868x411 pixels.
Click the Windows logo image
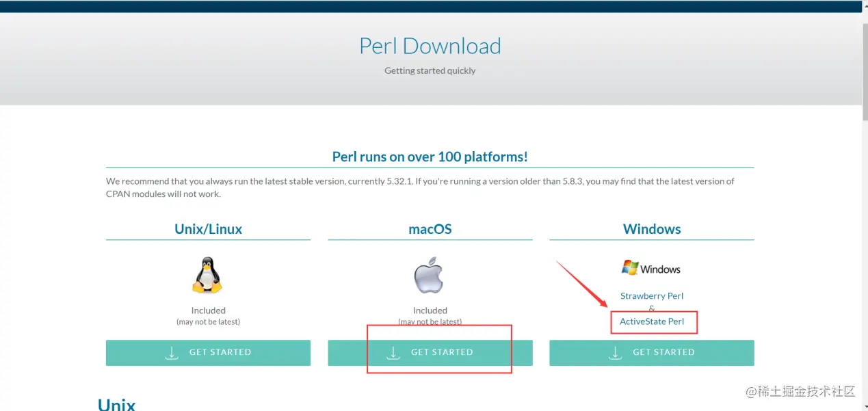click(652, 268)
